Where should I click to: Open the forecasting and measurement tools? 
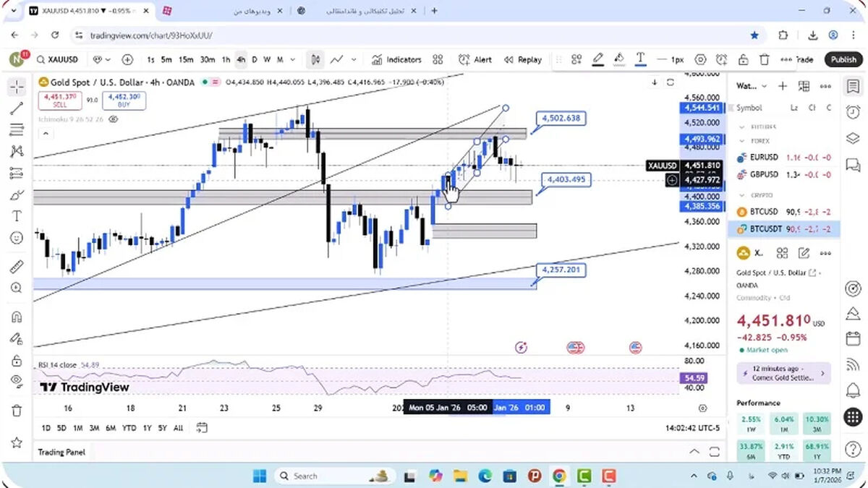point(17,174)
